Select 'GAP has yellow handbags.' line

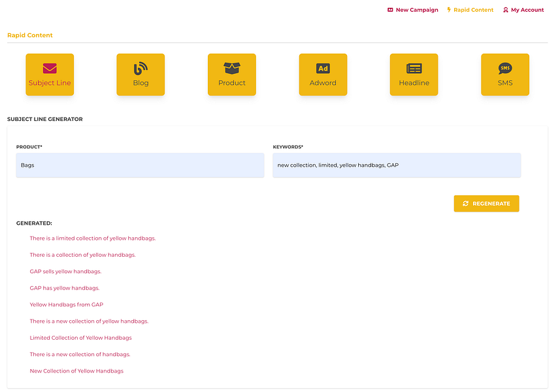(65, 288)
